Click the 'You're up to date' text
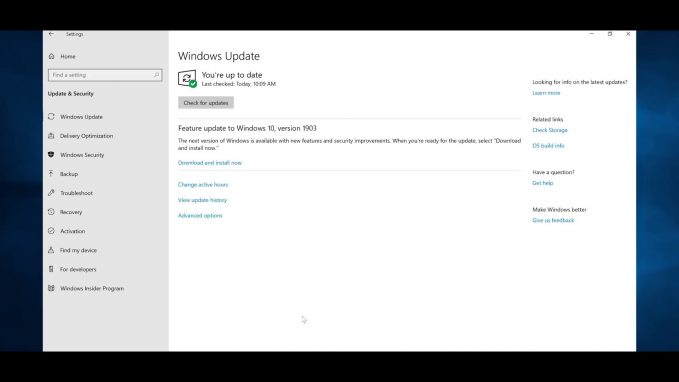The height and width of the screenshot is (382, 679). pos(232,75)
